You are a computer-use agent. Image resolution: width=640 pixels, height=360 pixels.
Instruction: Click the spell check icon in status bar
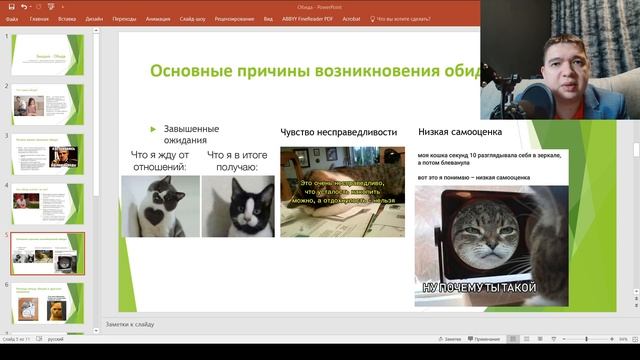click(x=39, y=339)
